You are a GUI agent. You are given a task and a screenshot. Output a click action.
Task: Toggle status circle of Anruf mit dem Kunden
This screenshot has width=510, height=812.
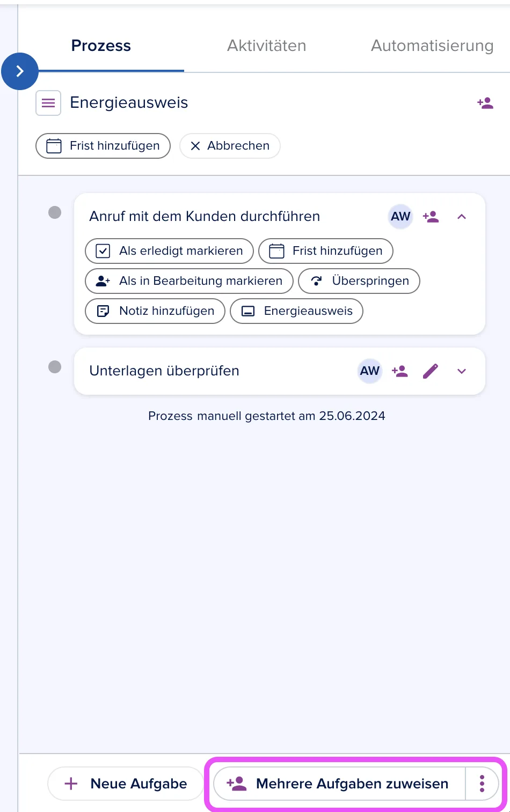55,212
